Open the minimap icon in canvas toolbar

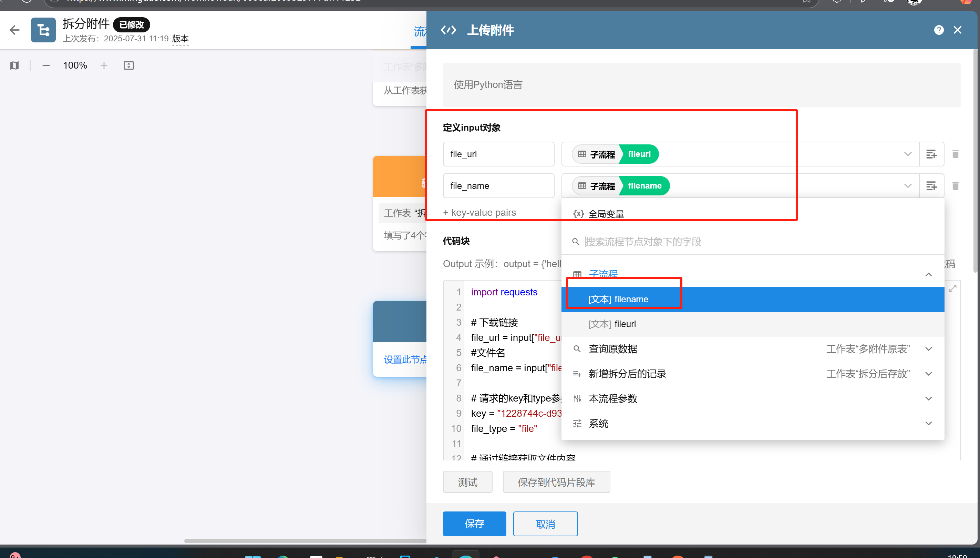pos(14,65)
